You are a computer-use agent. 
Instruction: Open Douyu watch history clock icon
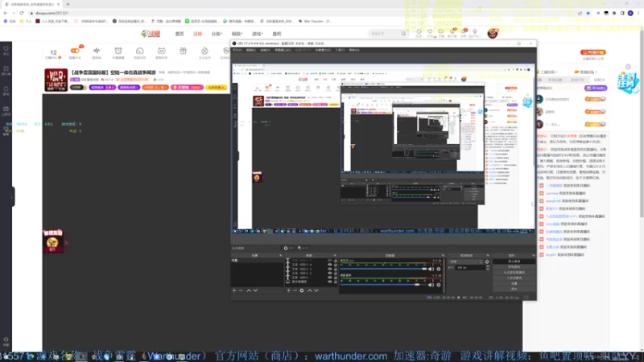[419, 31]
